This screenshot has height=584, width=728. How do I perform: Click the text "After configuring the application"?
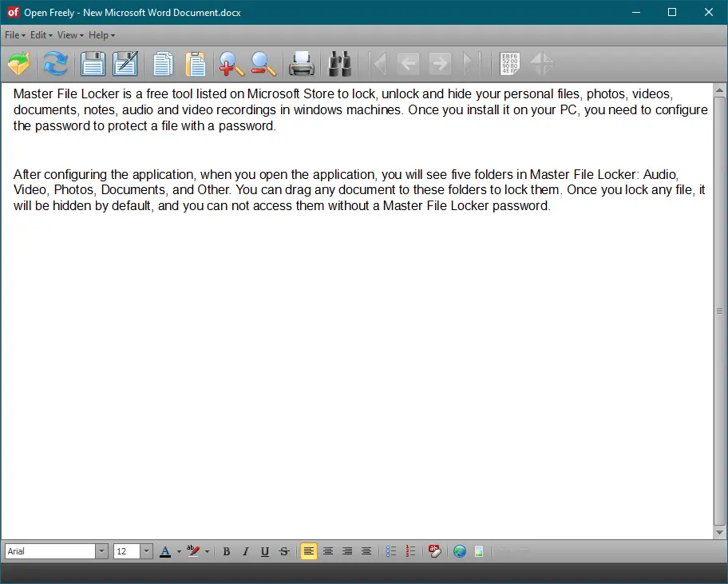coord(104,175)
